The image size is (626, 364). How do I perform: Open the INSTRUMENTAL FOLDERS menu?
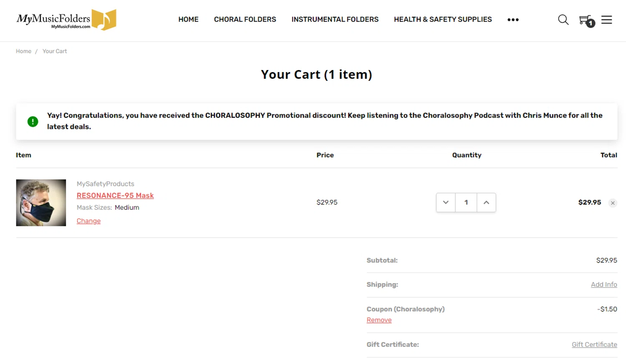335,20
